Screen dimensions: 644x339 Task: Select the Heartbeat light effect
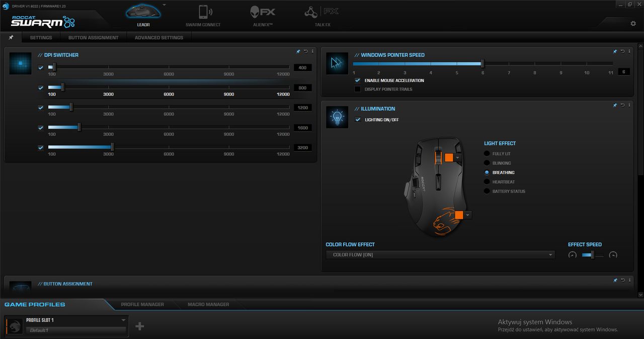coord(487,182)
